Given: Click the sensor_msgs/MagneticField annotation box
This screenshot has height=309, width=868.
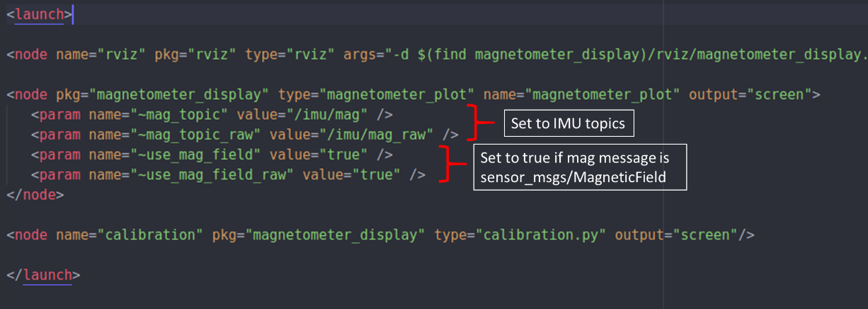Looking at the screenshot, I should tap(580, 168).
